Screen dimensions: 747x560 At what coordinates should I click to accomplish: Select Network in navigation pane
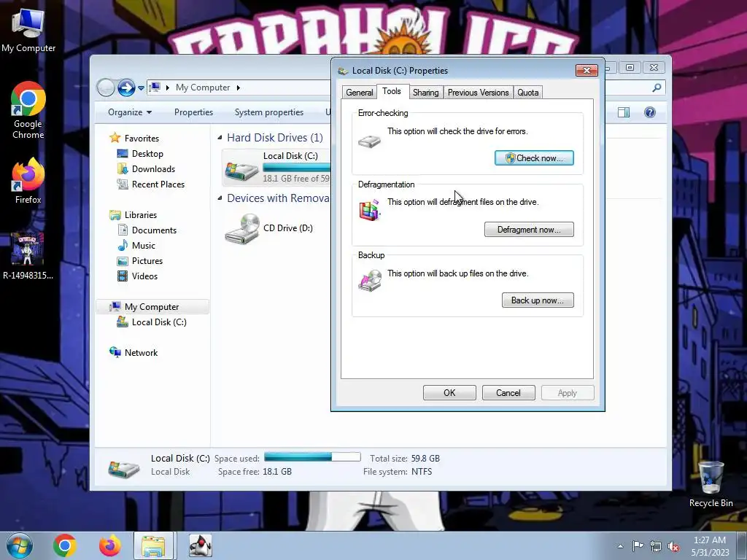(x=141, y=353)
